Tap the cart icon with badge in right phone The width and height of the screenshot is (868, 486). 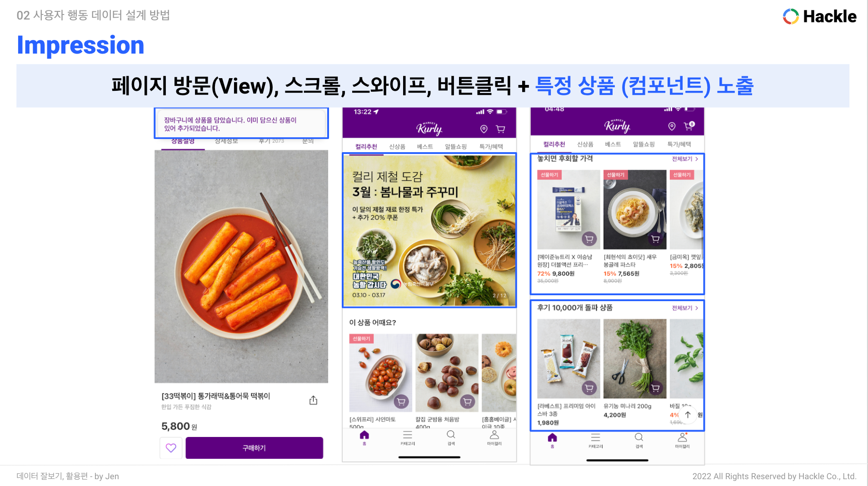[x=689, y=126]
